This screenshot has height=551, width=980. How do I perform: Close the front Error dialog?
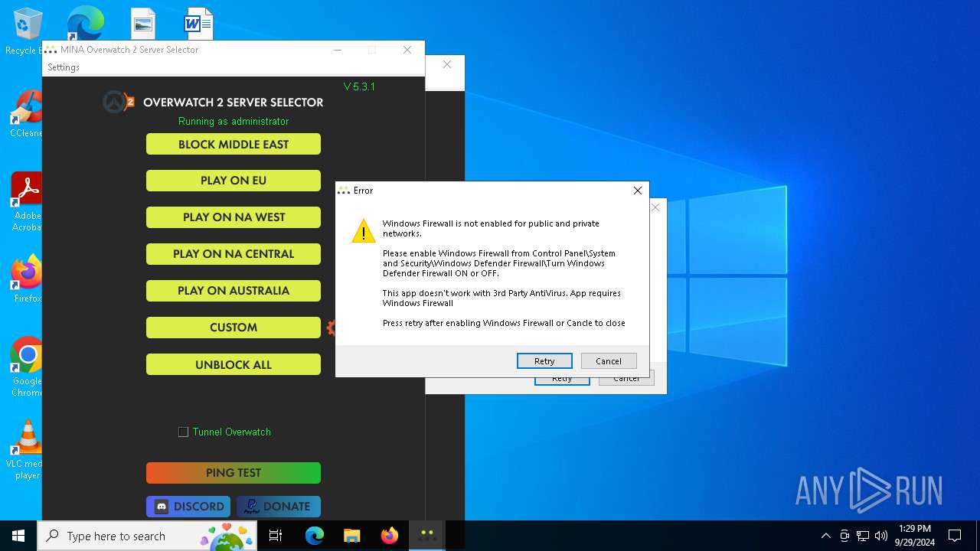[637, 191]
